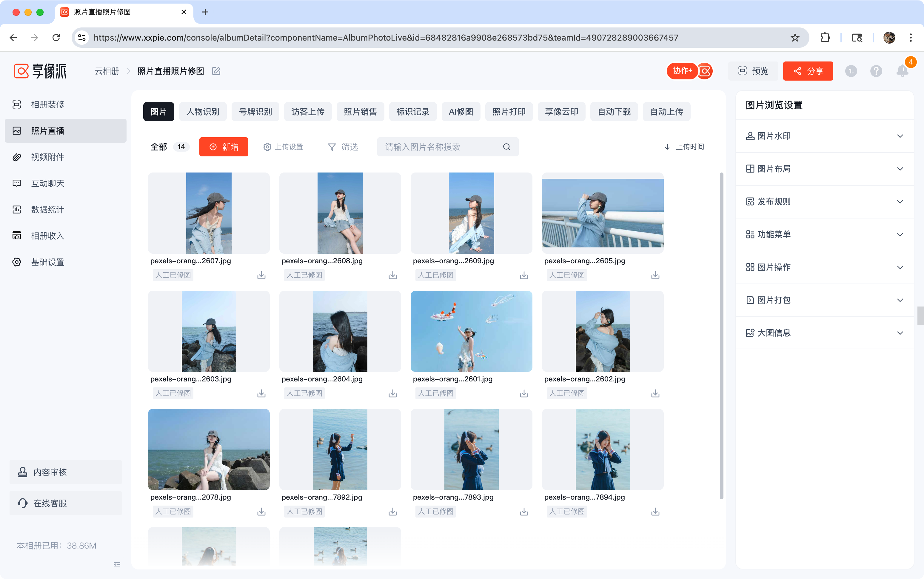Viewport: 924px width, 579px height.
Task: Open the browser extensions puzzle icon
Action: click(x=825, y=38)
